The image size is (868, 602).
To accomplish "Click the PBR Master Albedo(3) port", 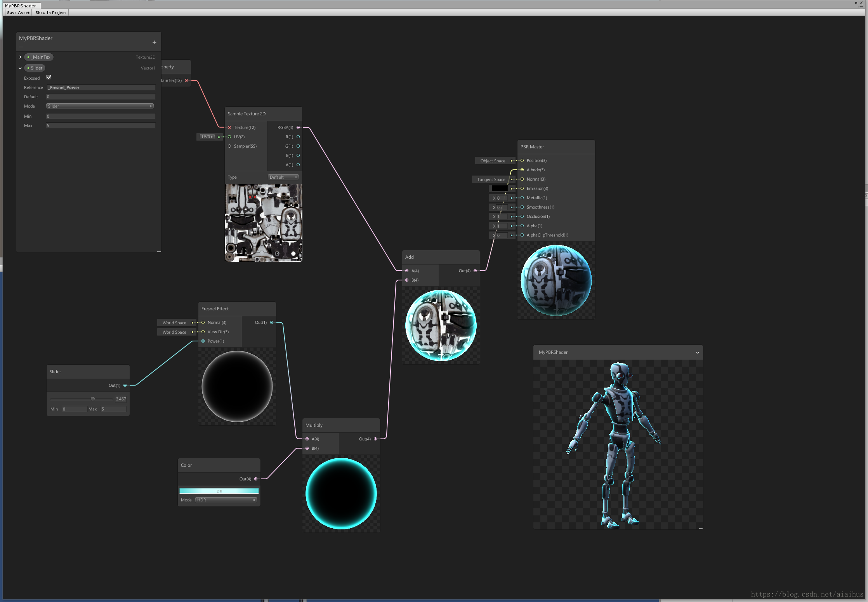I will point(522,170).
